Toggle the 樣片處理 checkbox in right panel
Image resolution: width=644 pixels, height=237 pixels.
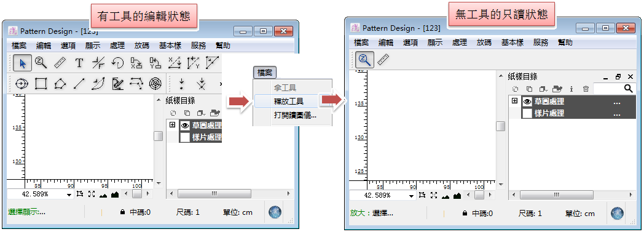click(x=527, y=113)
